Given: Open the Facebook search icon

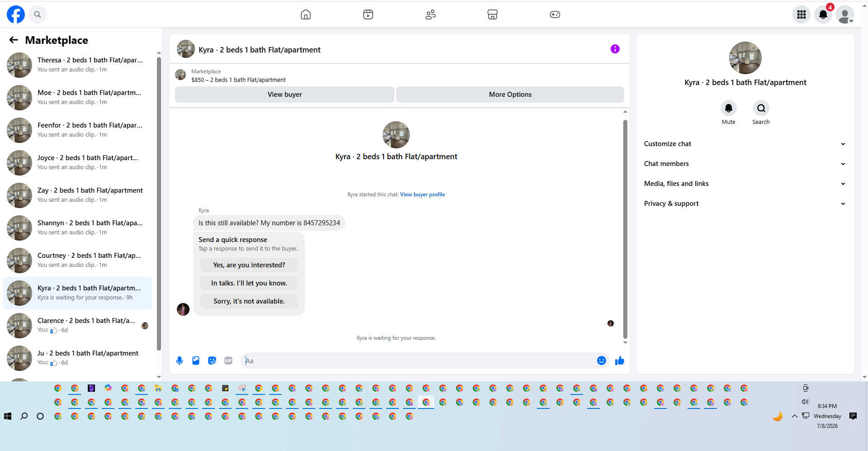Looking at the screenshot, I should point(38,14).
